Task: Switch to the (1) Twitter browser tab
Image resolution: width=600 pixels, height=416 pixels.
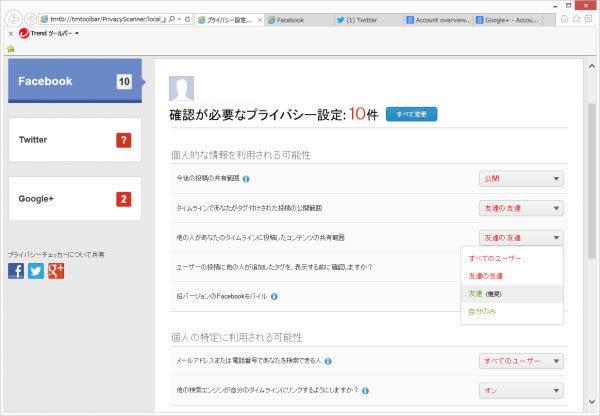Action: tap(368, 20)
